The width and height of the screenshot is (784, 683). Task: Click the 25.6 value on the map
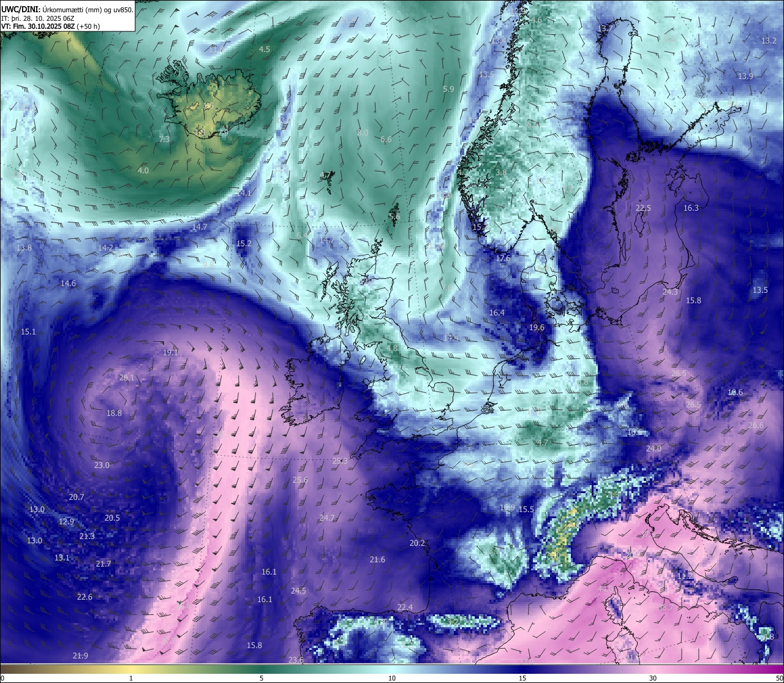tap(300, 480)
